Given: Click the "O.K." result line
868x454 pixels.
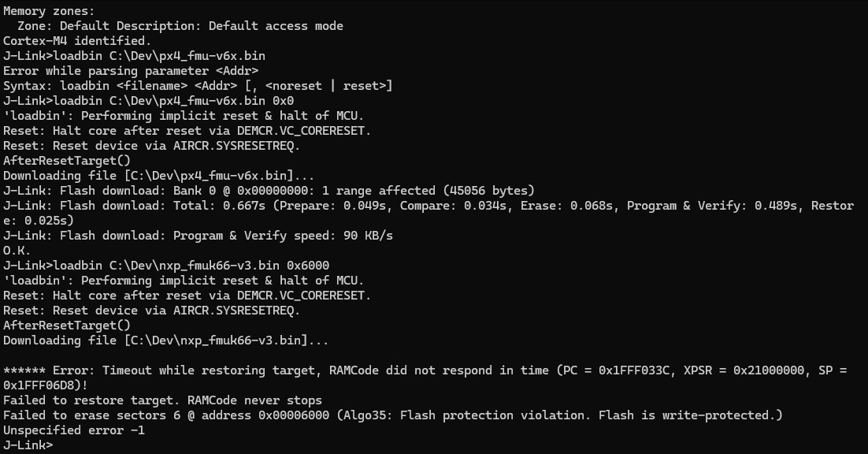Looking at the screenshot, I should (x=17, y=251).
